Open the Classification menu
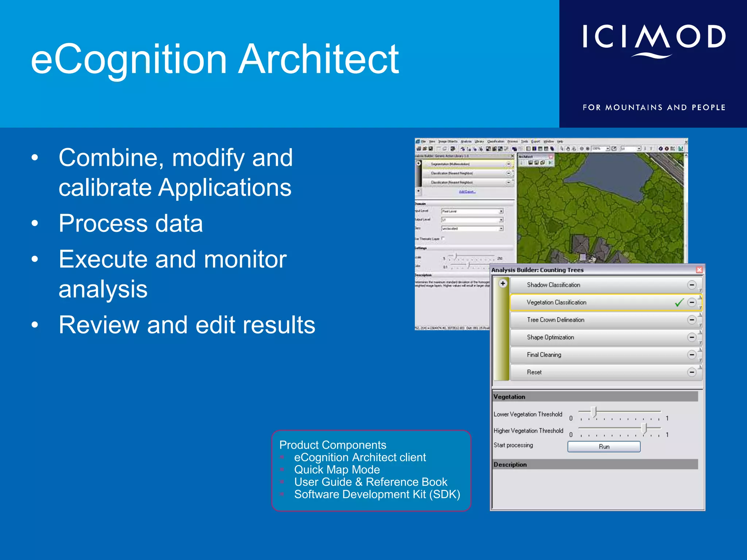Screen dimensions: 747x560 point(496,141)
